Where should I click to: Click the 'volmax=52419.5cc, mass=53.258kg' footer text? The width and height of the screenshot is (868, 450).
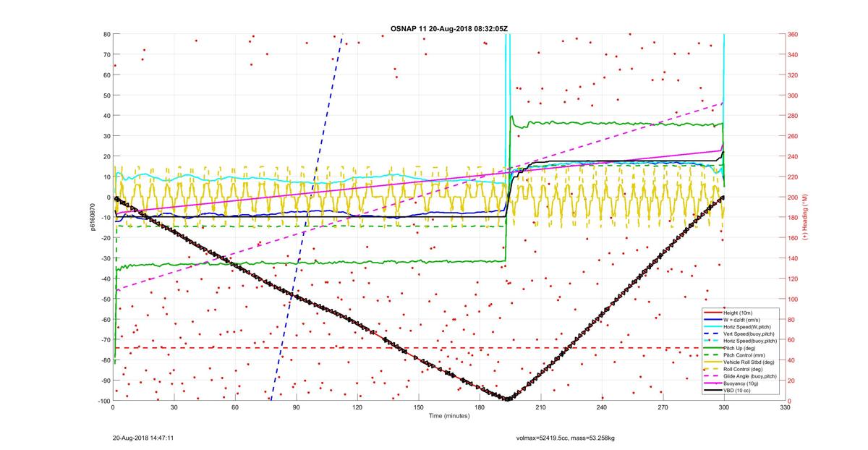[565, 438]
